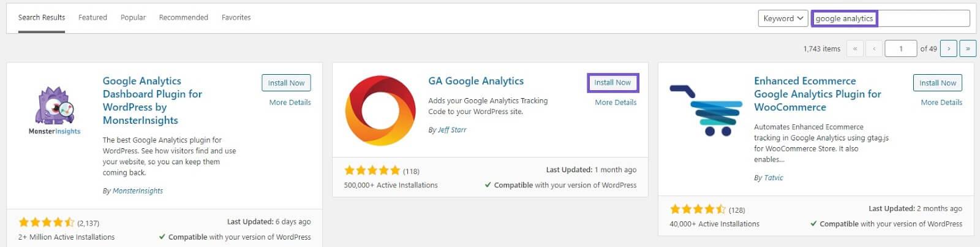Jump to the last results page arrow
Image resolution: width=980 pixels, height=247 pixels.
pyautogui.click(x=968, y=48)
